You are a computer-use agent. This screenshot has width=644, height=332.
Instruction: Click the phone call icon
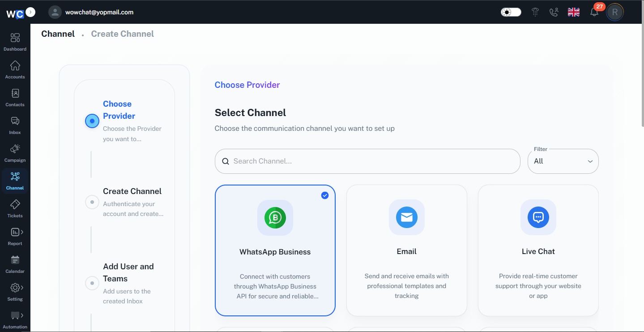[x=554, y=12]
